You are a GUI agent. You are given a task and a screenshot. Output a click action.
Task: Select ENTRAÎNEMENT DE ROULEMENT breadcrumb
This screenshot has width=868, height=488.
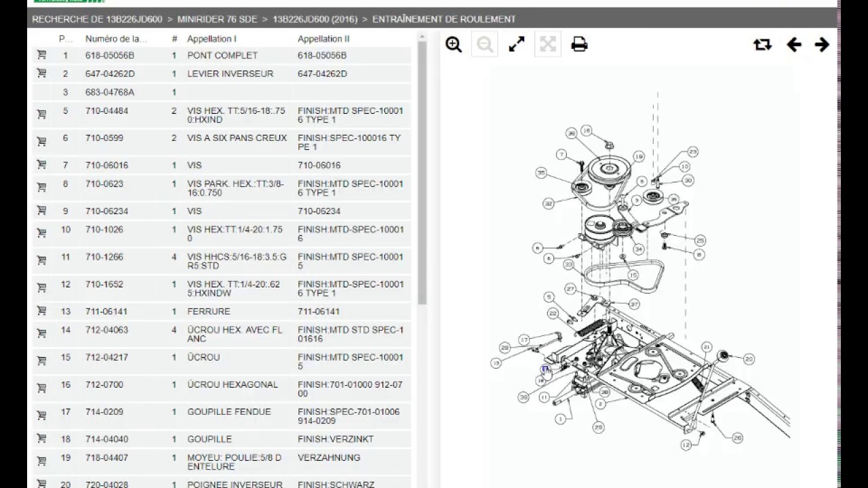tap(443, 19)
